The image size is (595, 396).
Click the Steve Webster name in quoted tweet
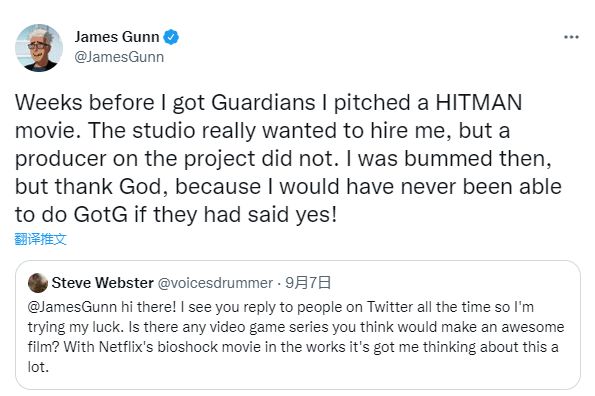point(102,283)
